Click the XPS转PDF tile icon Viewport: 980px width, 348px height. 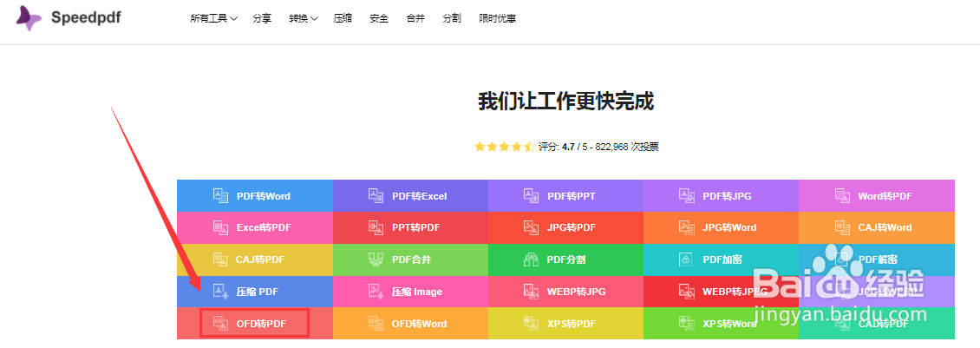(x=532, y=323)
